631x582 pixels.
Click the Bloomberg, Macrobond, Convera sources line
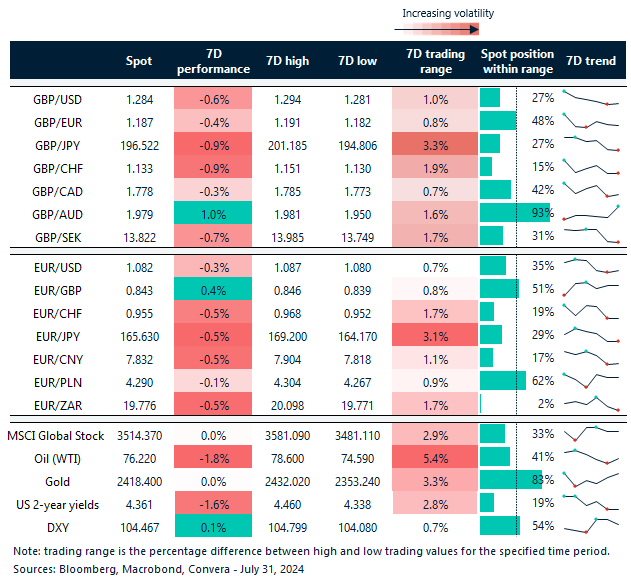(x=144, y=567)
